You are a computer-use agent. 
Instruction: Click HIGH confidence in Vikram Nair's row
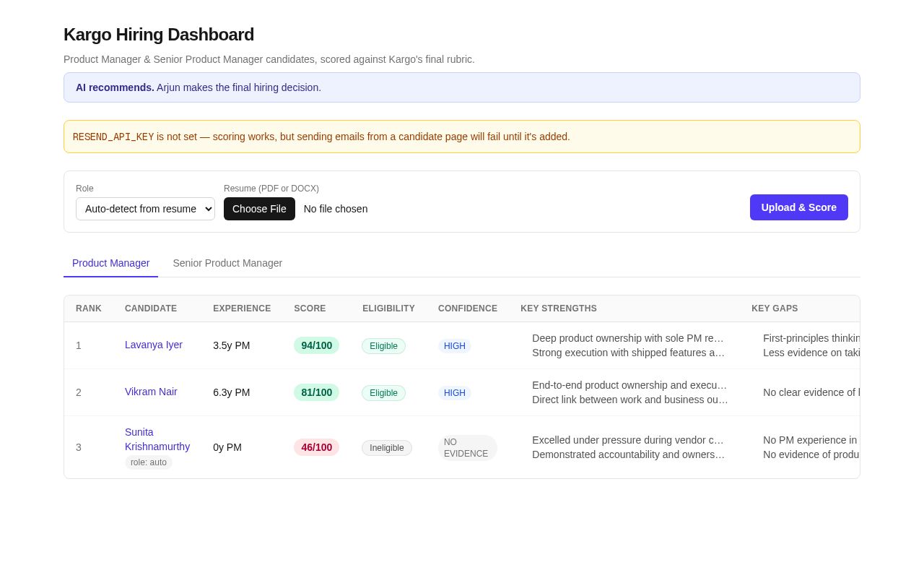coord(455,393)
